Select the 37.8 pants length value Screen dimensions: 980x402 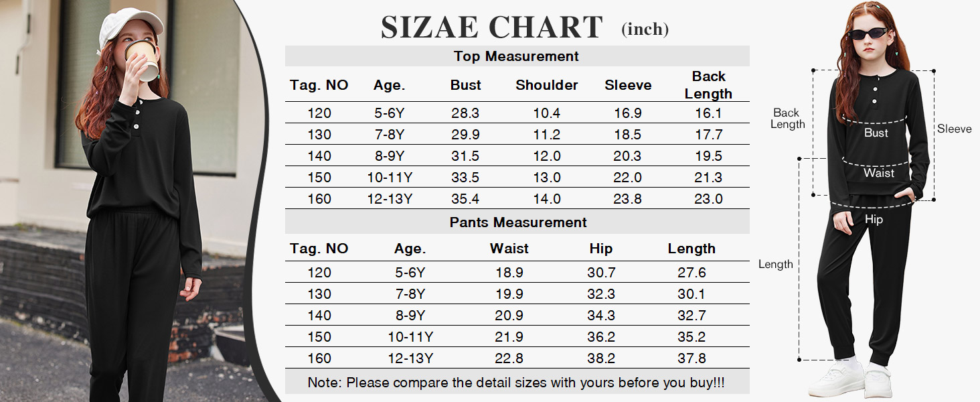(x=691, y=358)
